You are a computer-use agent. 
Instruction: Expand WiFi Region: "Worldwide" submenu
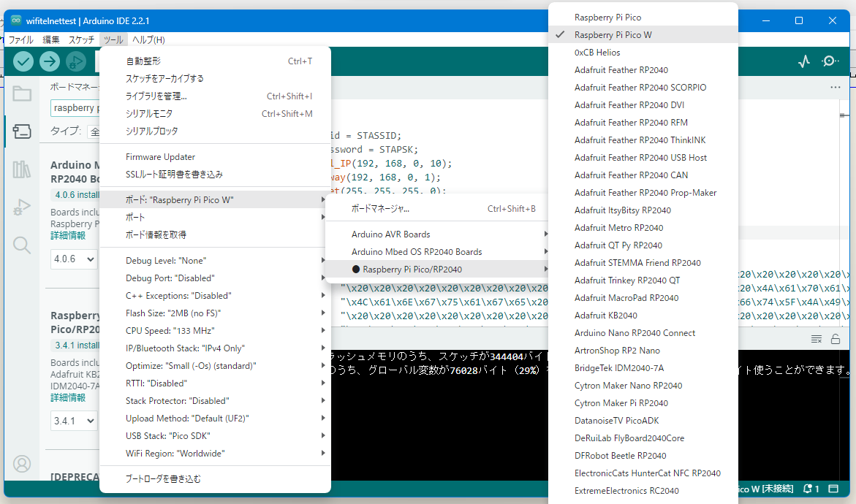click(x=215, y=454)
